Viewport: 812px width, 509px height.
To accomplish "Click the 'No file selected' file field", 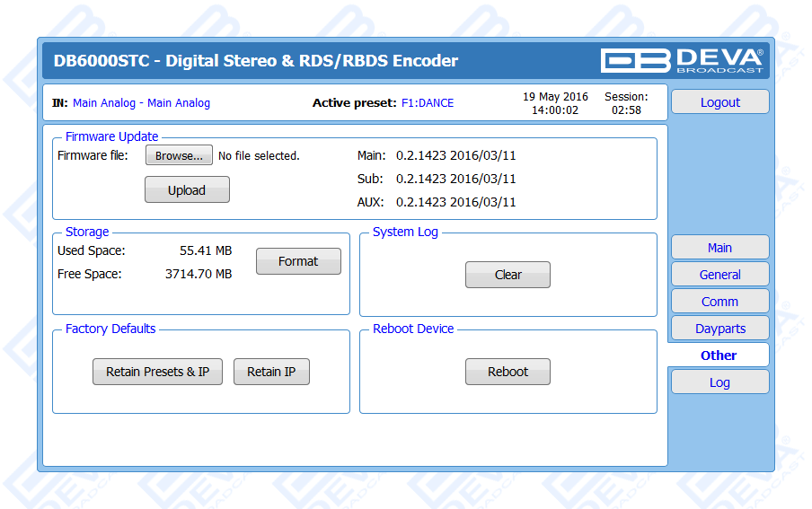I will pos(259,156).
